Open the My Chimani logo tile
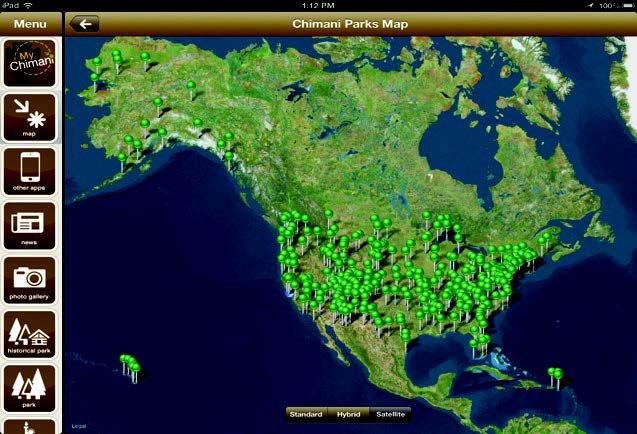This screenshot has width=637, height=434. [x=30, y=63]
